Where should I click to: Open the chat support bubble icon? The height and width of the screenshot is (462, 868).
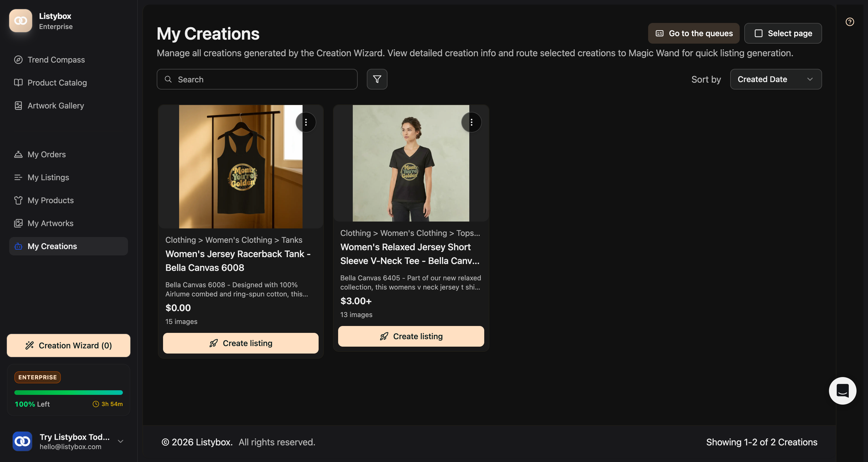coord(842,391)
